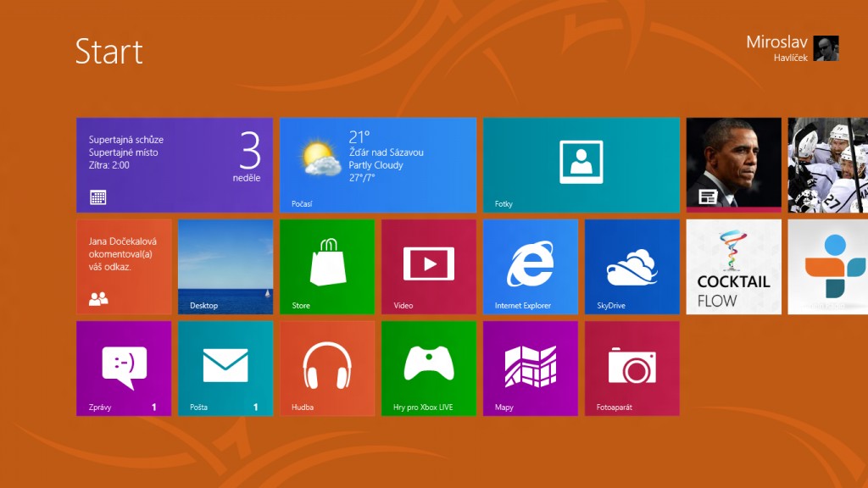Open the Fotky photos tile
This screenshot has height=488, width=868.
[x=581, y=165]
